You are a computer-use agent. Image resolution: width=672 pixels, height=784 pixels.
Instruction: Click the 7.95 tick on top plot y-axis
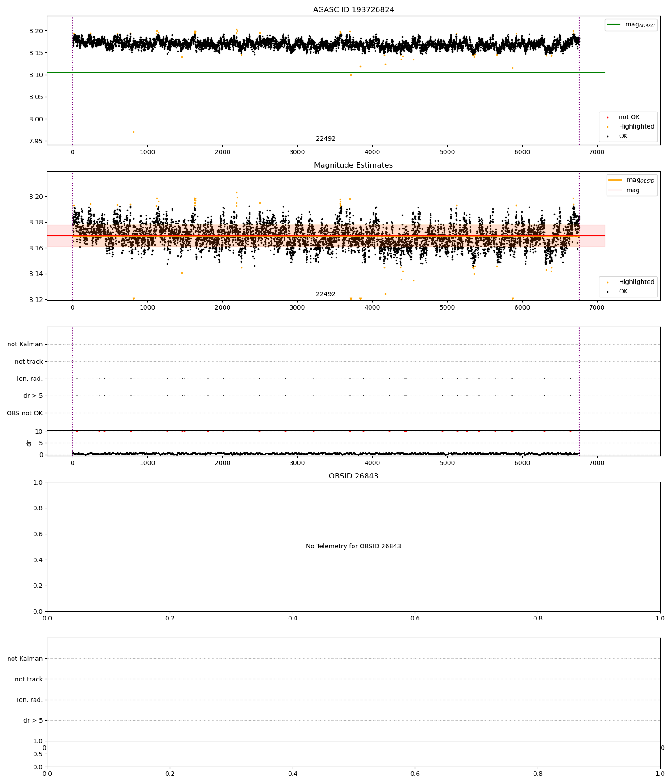36,141
